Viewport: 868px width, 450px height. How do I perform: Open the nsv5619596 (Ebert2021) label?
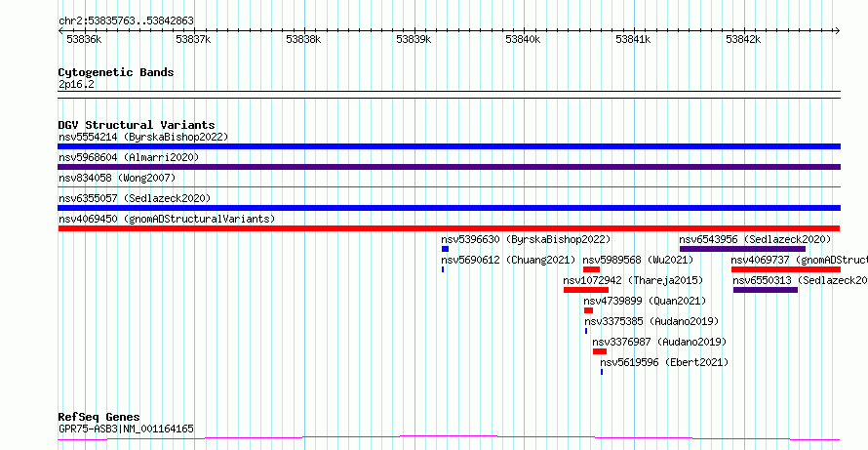(664, 362)
